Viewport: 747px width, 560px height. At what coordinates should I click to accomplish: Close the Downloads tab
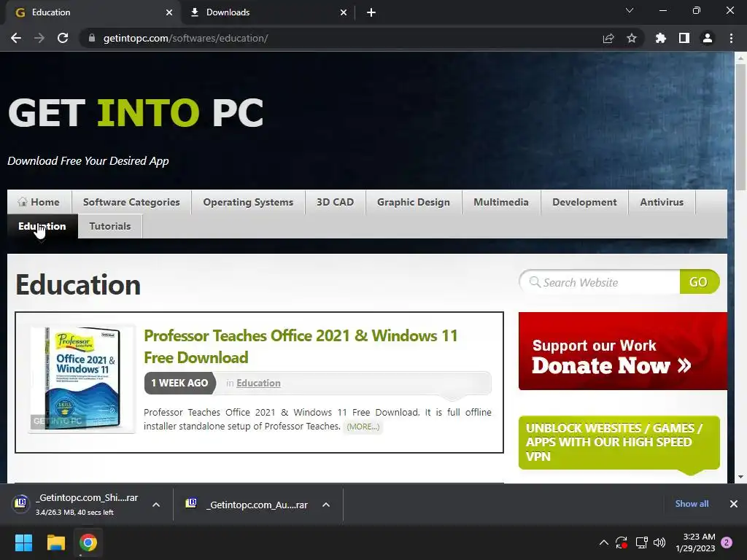[x=344, y=12]
